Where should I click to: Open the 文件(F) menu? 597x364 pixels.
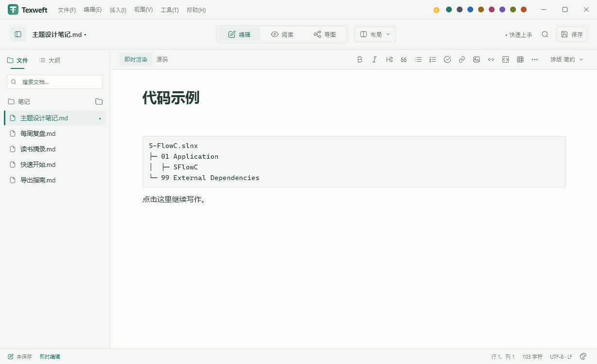click(x=67, y=10)
